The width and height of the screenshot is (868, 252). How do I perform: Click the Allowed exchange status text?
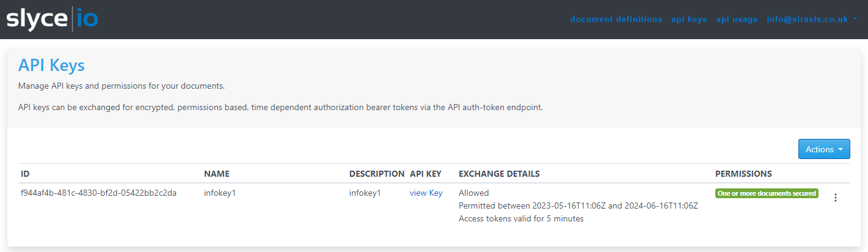coord(473,193)
